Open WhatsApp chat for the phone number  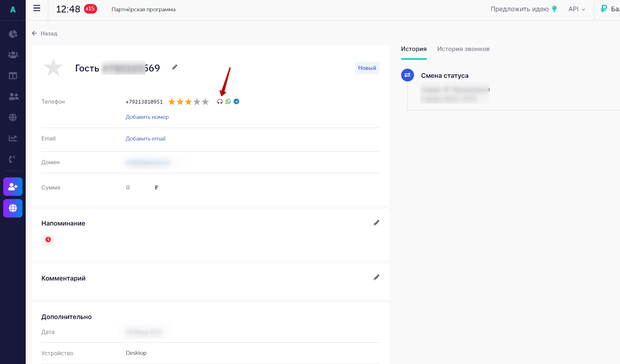228,102
